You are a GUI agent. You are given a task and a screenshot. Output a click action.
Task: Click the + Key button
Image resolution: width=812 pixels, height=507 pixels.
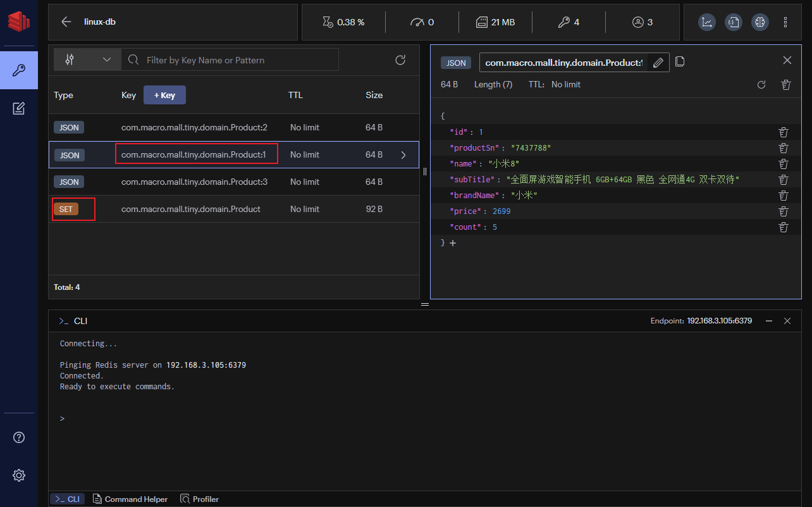click(x=164, y=95)
